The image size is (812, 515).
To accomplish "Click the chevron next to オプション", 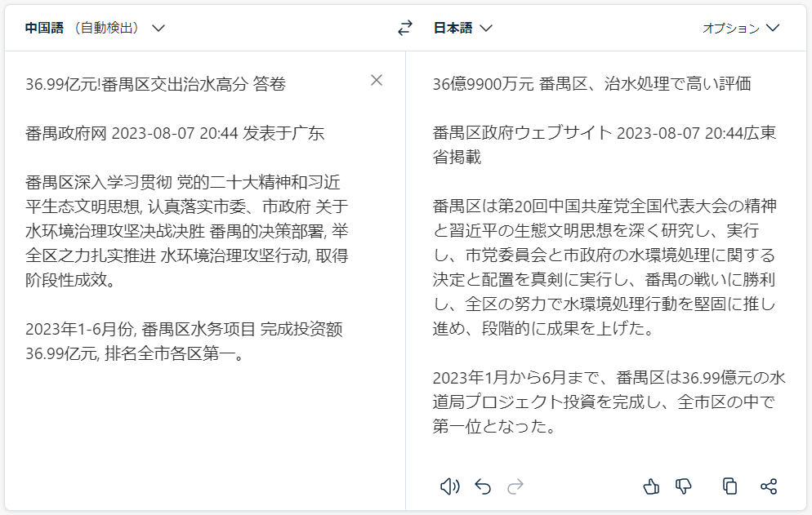I will click(773, 28).
